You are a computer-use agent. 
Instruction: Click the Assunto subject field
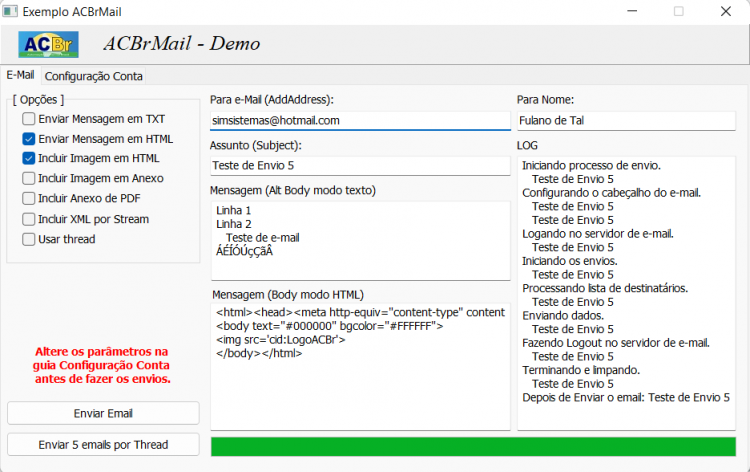(x=360, y=166)
